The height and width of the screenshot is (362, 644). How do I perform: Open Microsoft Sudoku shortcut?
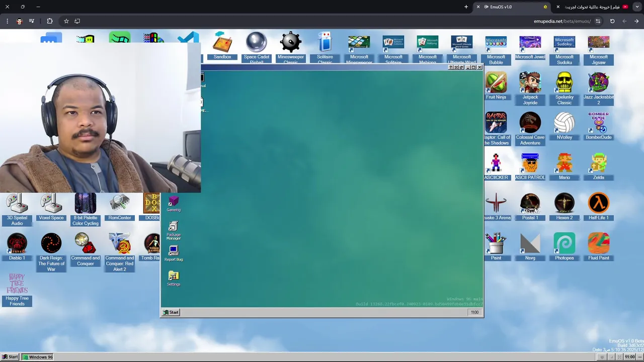point(565,50)
